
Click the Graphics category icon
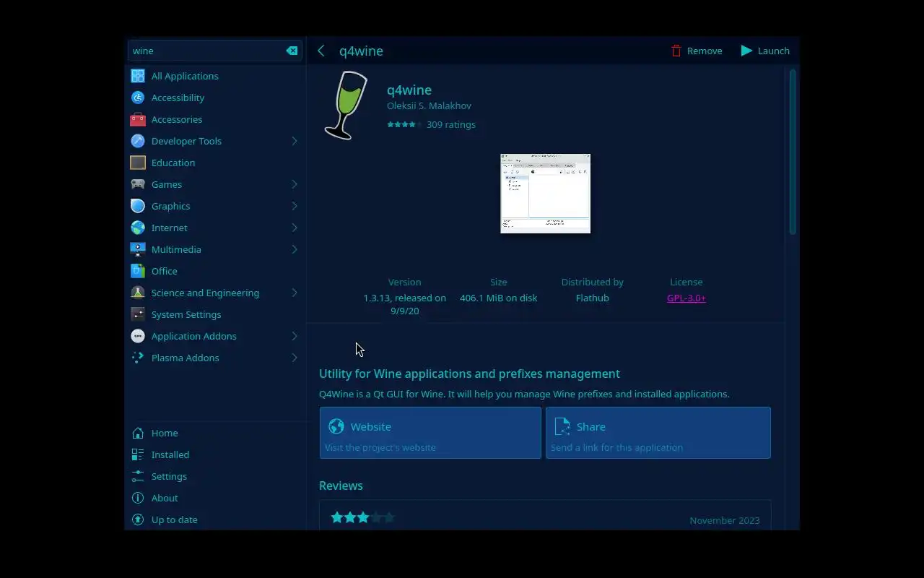138,206
